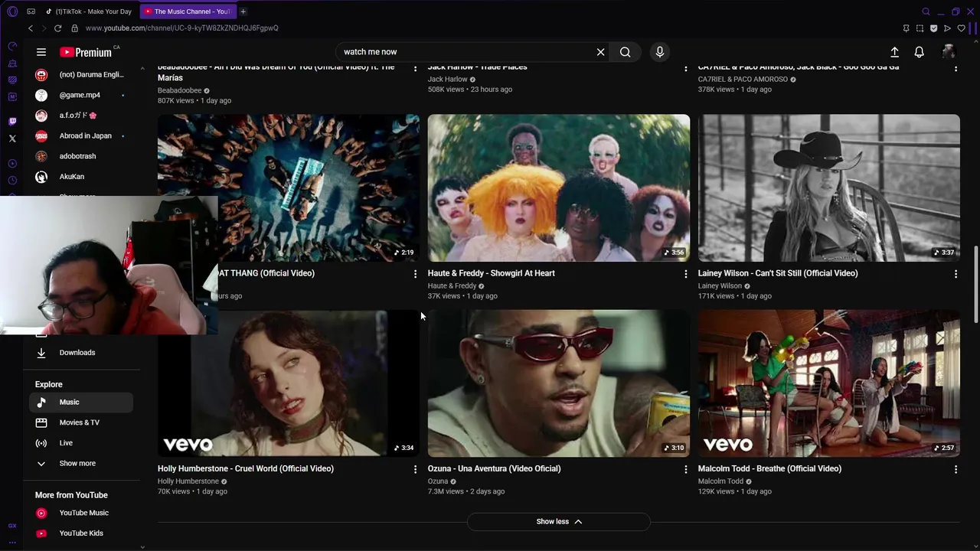Start voice search with microphone icon
Image resolution: width=980 pixels, height=551 pixels.
(x=660, y=52)
